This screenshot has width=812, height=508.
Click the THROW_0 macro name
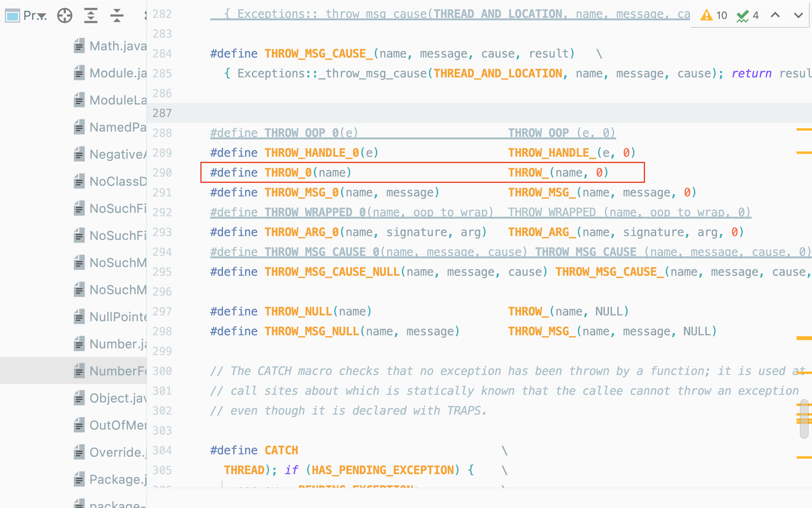(x=288, y=173)
